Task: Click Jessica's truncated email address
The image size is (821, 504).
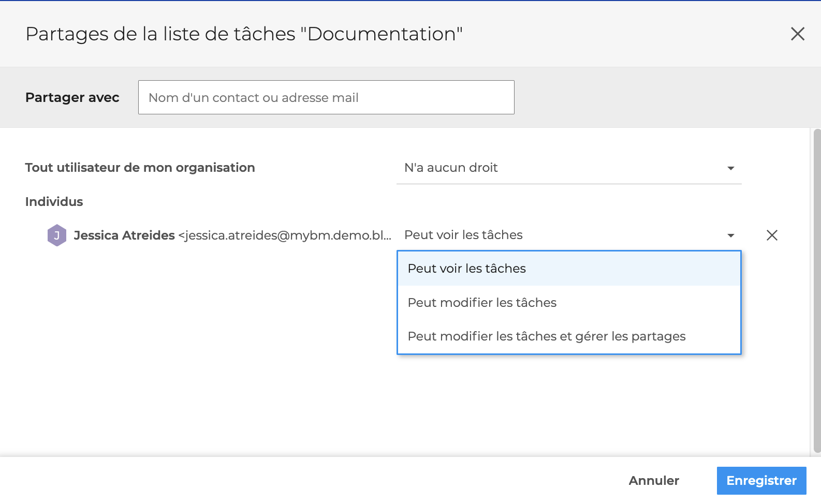Action: click(x=285, y=235)
